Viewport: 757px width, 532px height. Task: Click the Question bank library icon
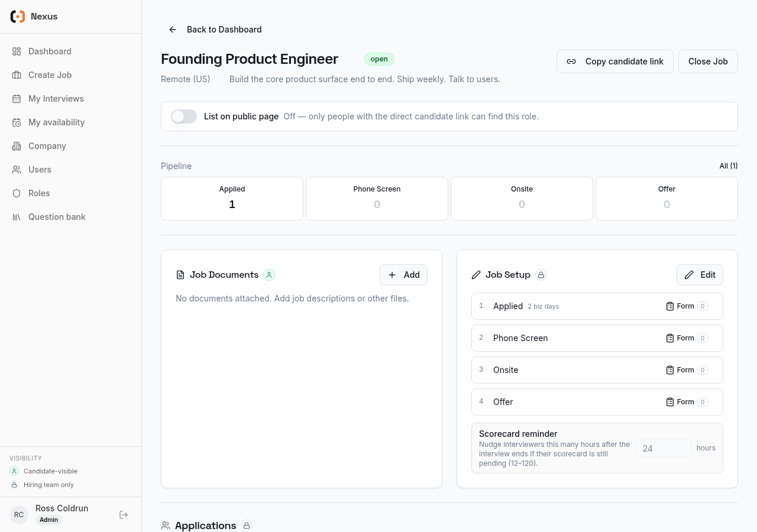(x=17, y=217)
